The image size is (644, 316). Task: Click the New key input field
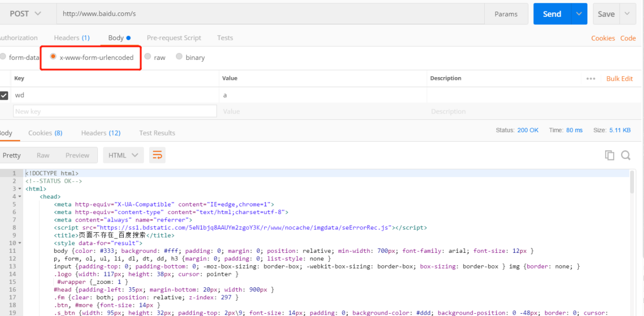click(x=115, y=111)
